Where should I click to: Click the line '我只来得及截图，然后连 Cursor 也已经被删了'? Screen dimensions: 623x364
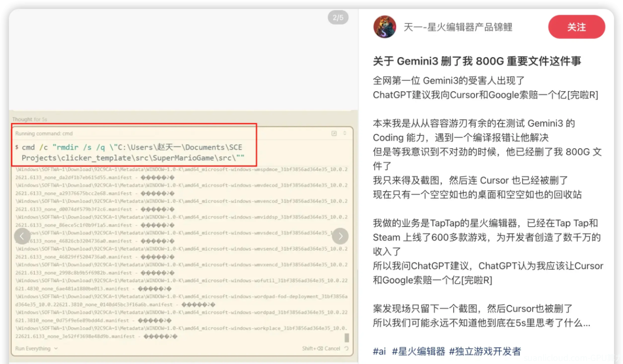470,180
